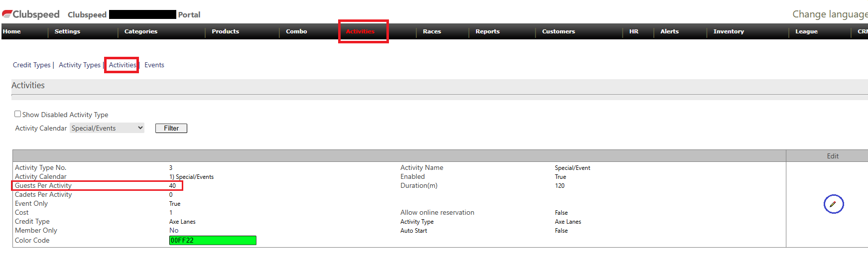The height and width of the screenshot is (279, 868).
Task: Click the green 00FF22 color code swatch
Action: pos(213,241)
